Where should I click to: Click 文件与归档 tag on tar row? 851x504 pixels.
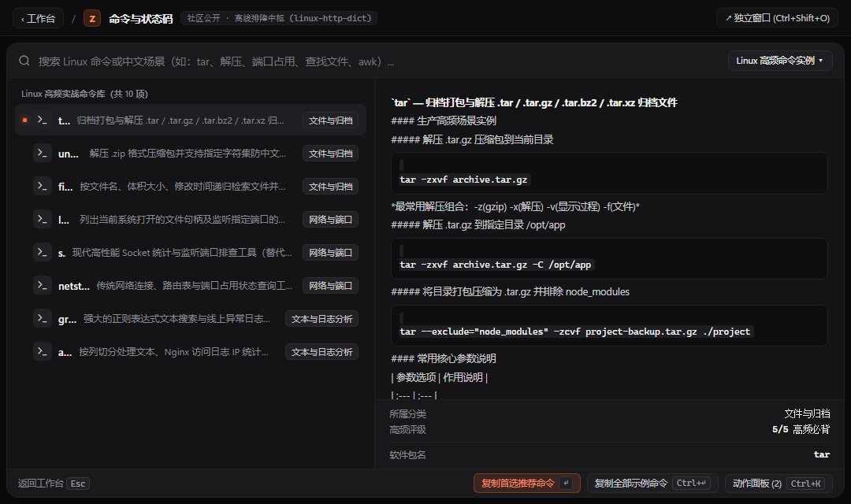pos(330,120)
